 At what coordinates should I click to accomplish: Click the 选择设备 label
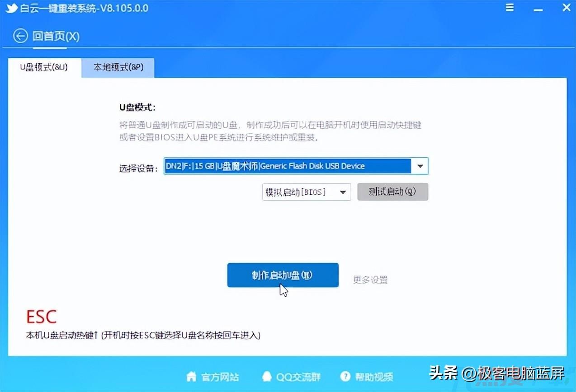[138, 168]
